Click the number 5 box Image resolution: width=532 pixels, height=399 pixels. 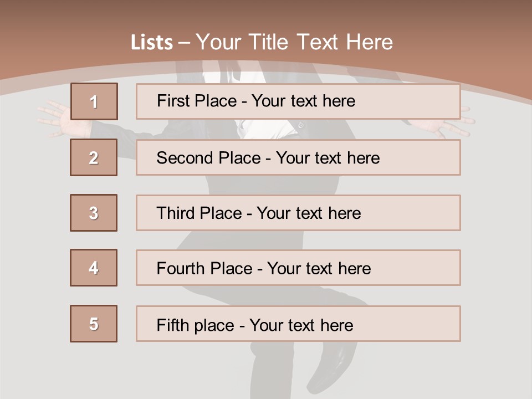(x=94, y=324)
